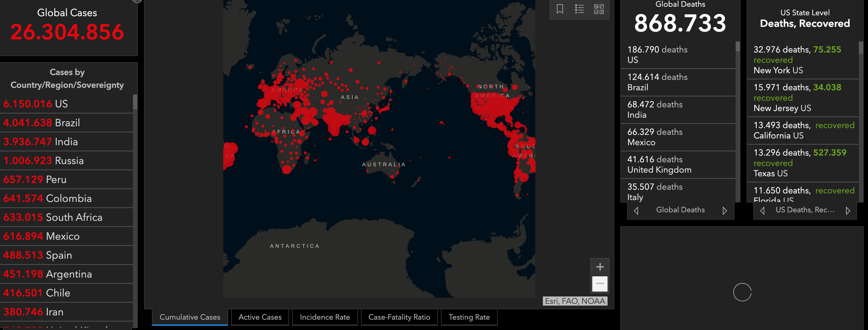Open the map legend icon

579,9
